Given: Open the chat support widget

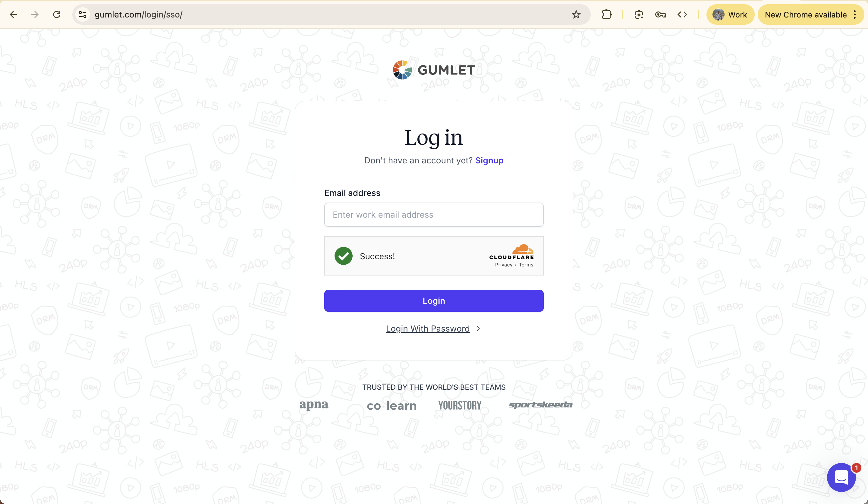Looking at the screenshot, I should tap(841, 477).
